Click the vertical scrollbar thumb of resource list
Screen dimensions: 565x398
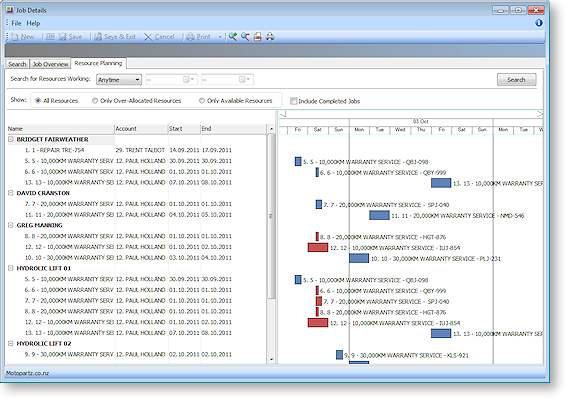(271, 216)
